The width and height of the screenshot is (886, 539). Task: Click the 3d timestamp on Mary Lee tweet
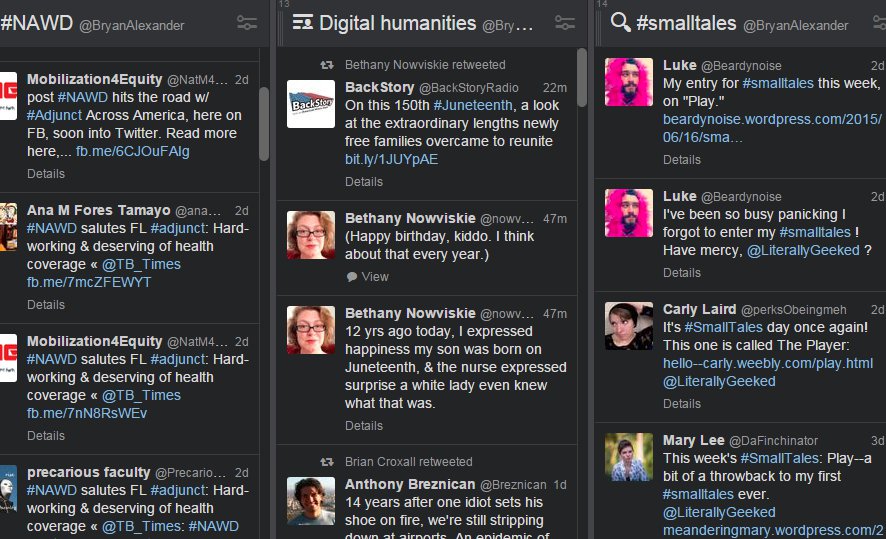click(x=878, y=441)
